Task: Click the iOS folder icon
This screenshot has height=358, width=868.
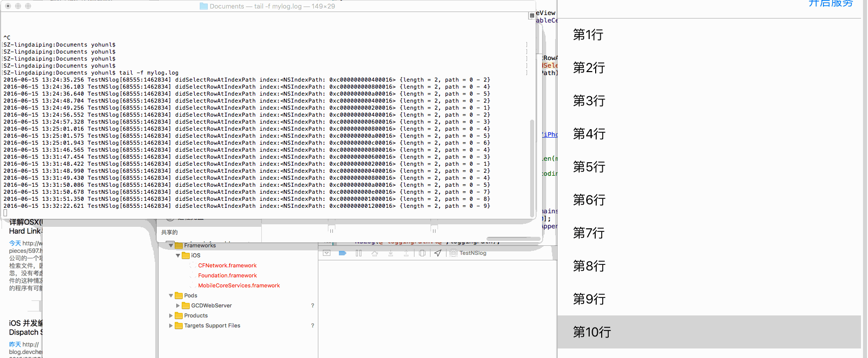Action: pos(186,255)
